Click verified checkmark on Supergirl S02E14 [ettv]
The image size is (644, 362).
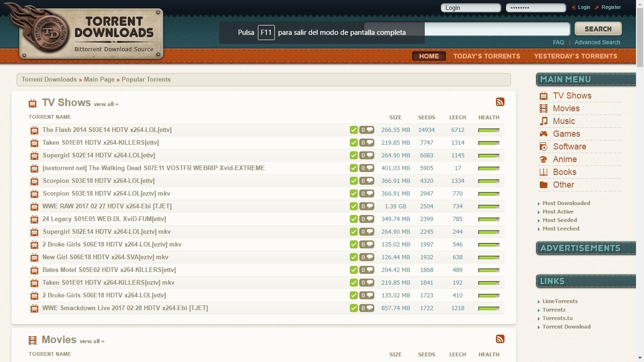coord(354,156)
